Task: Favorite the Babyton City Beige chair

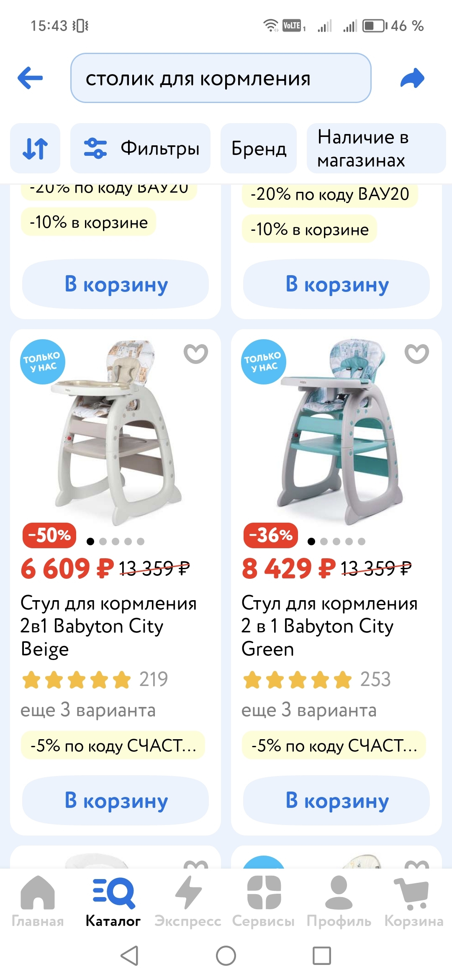Action: coord(196,353)
